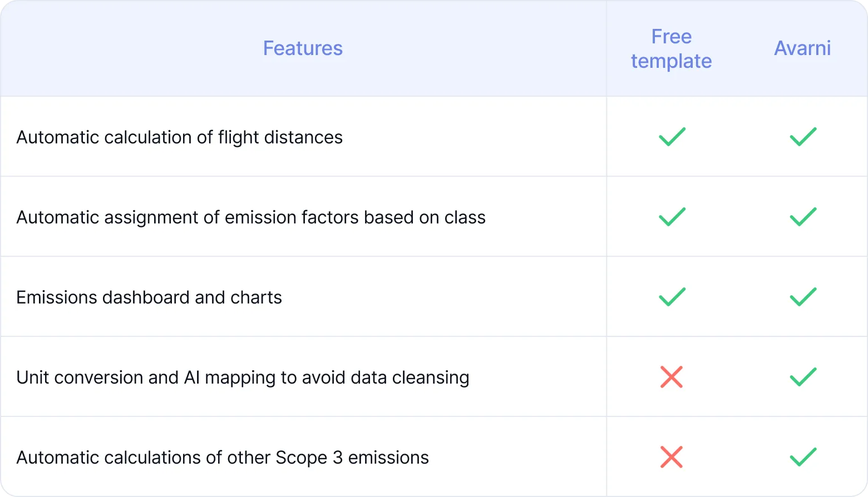868x497 pixels.
Task: Click Free template checkmark for emission factors
Action: [672, 217]
